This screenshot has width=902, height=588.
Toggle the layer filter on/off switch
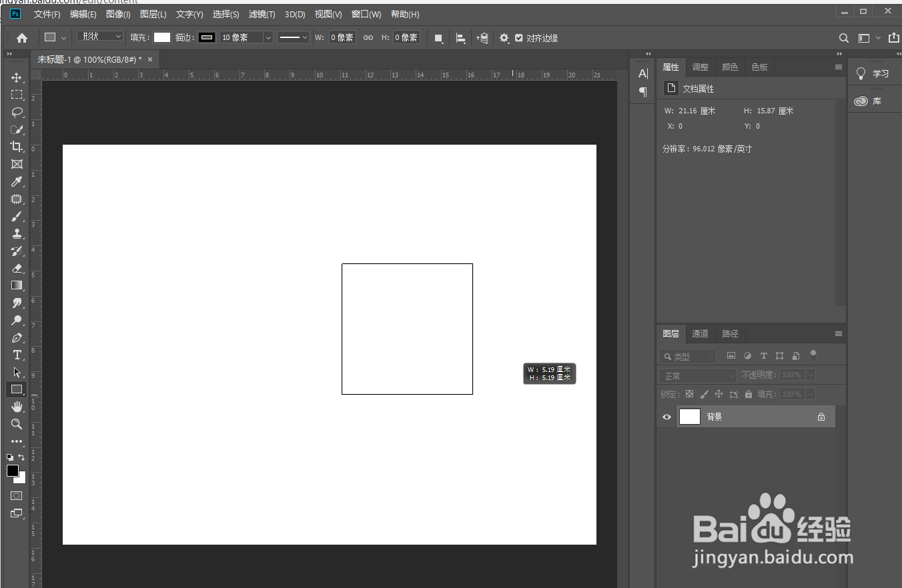[813, 355]
